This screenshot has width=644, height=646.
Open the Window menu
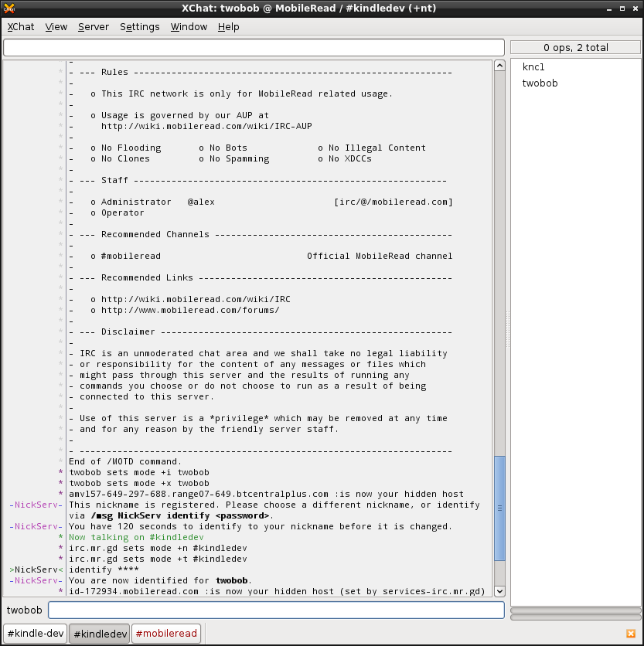click(189, 27)
